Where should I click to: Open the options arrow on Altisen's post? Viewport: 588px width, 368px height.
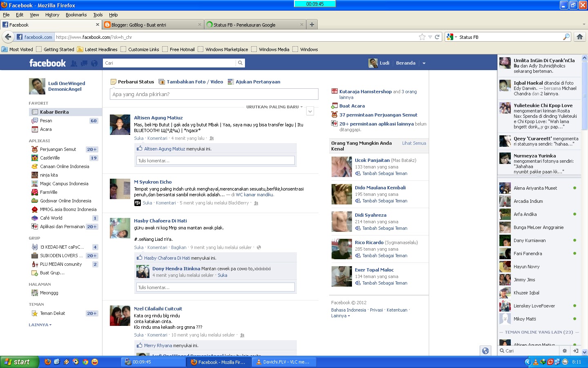(310, 111)
